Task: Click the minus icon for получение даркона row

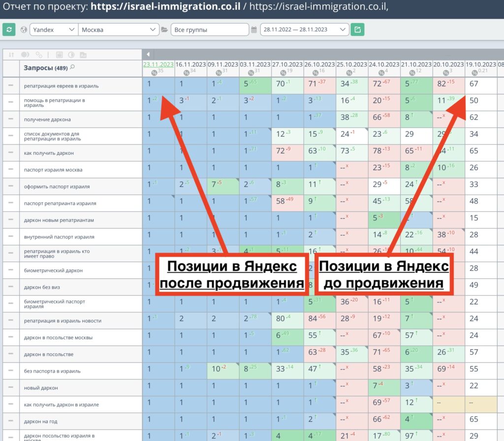Action: (x=11, y=119)
